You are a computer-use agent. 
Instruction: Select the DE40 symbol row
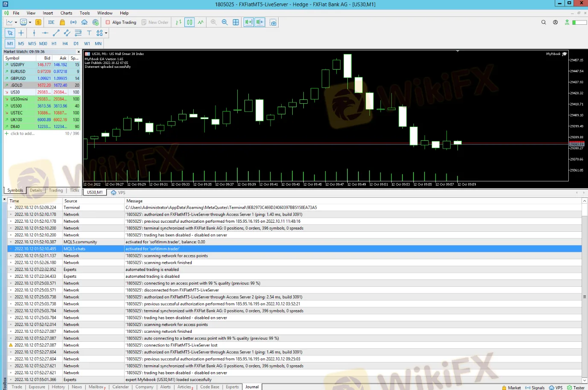coord(42,127)
